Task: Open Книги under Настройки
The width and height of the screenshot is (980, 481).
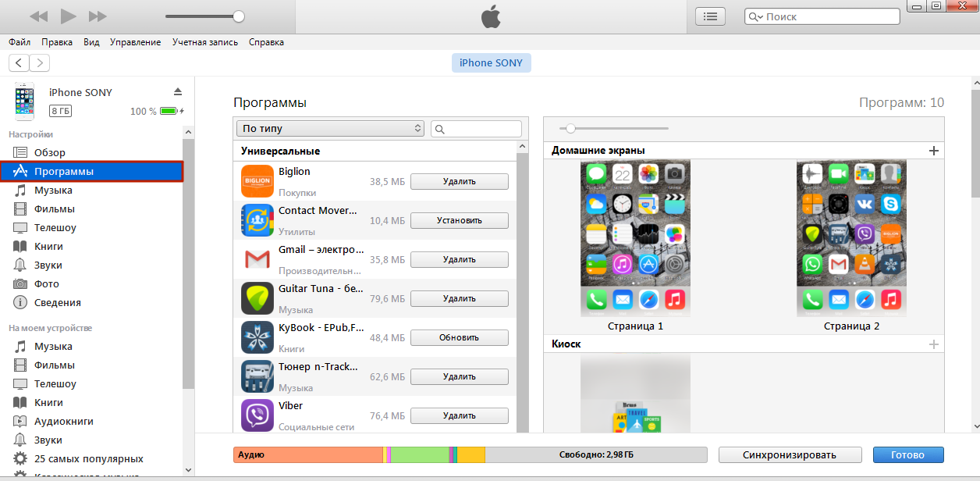Action: tap(91, 246)
